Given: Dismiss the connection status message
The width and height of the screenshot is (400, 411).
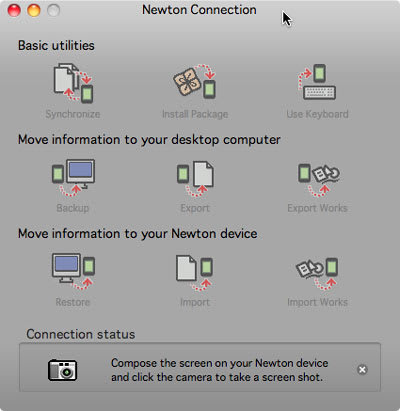Looking at the screenshot, I should 362,370.
